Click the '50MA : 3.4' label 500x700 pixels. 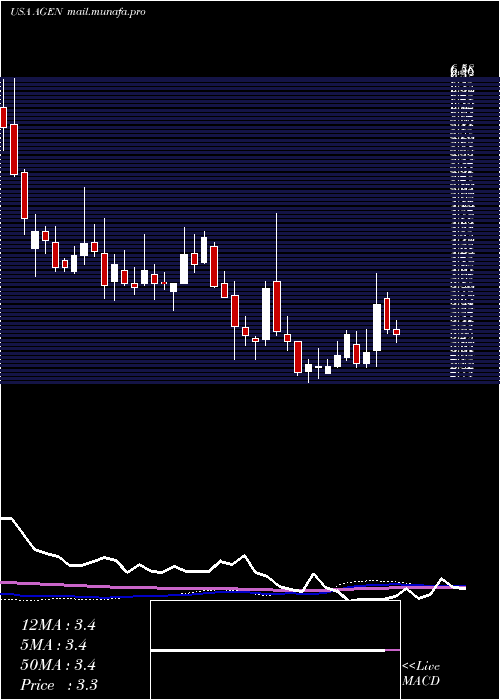point(58,665)
